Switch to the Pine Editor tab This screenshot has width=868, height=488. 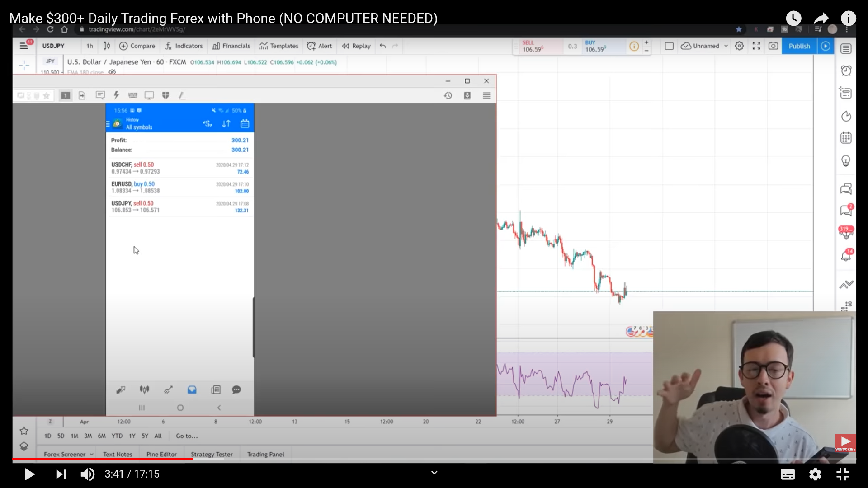coord(161,454)
